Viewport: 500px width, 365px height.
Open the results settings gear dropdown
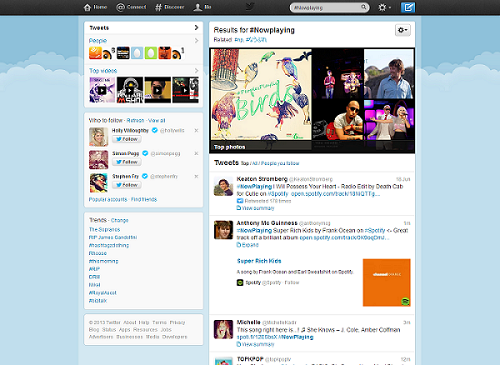(x=403, y=30)
